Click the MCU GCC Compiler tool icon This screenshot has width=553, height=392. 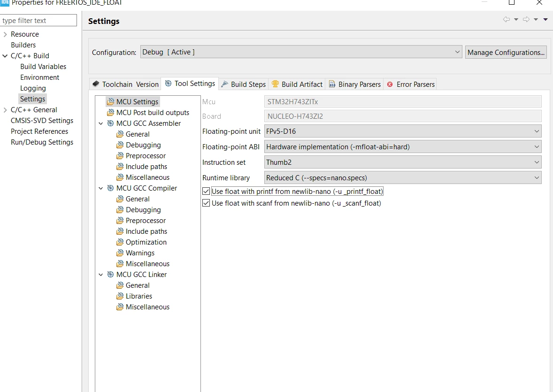click(110, 188)
